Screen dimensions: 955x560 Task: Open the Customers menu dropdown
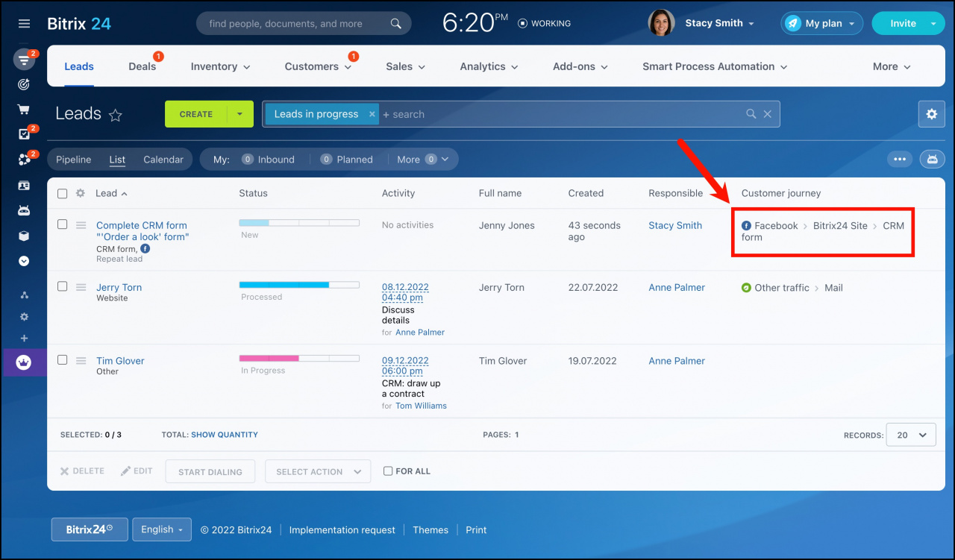pos(318,66)
